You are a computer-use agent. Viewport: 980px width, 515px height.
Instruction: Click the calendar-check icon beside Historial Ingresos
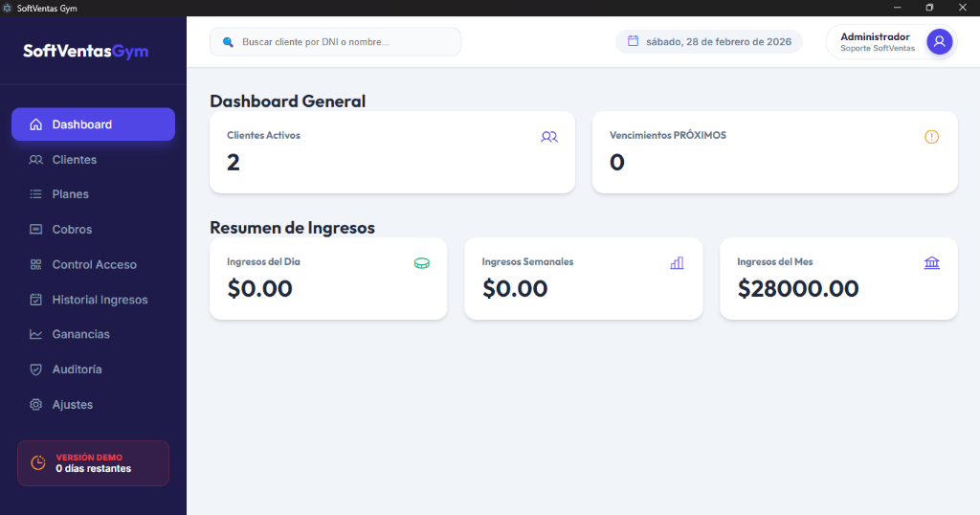pos(36,300)
